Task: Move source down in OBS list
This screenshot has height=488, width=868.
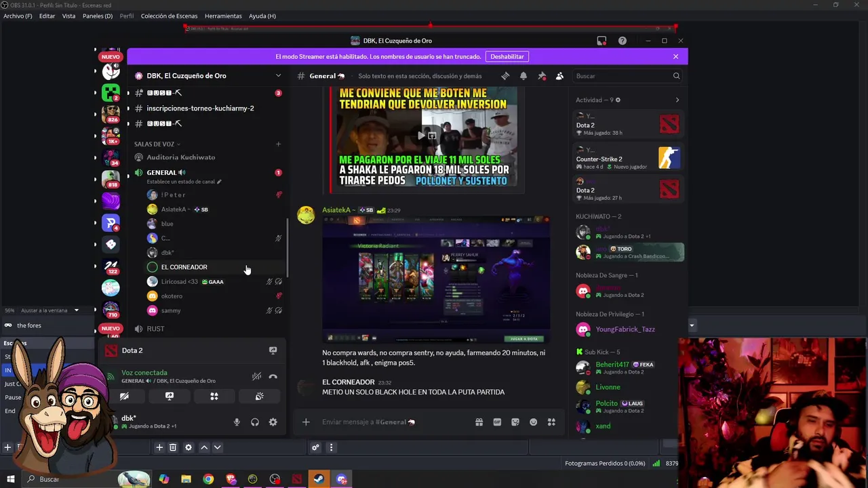Action: pos(218,447)
